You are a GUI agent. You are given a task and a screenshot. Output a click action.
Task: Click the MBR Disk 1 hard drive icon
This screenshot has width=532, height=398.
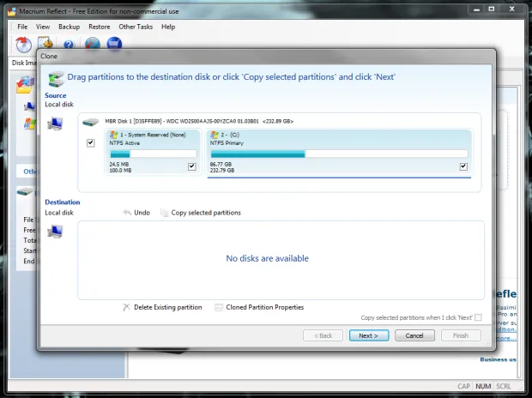point(90,122)
